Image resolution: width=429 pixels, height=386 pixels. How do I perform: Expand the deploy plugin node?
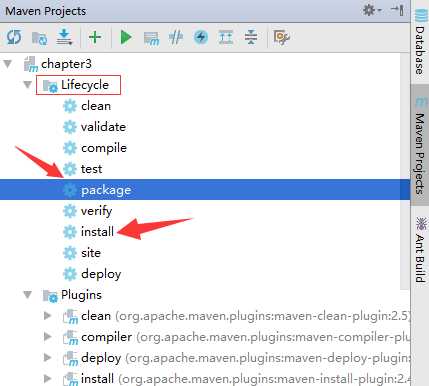[48, 358]
